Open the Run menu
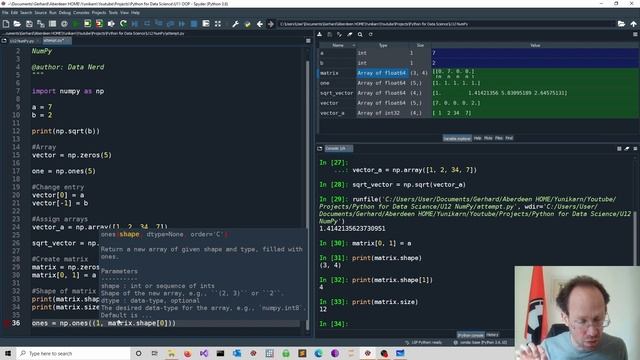The width and height of the screenshot is (640, 360). 53,13
